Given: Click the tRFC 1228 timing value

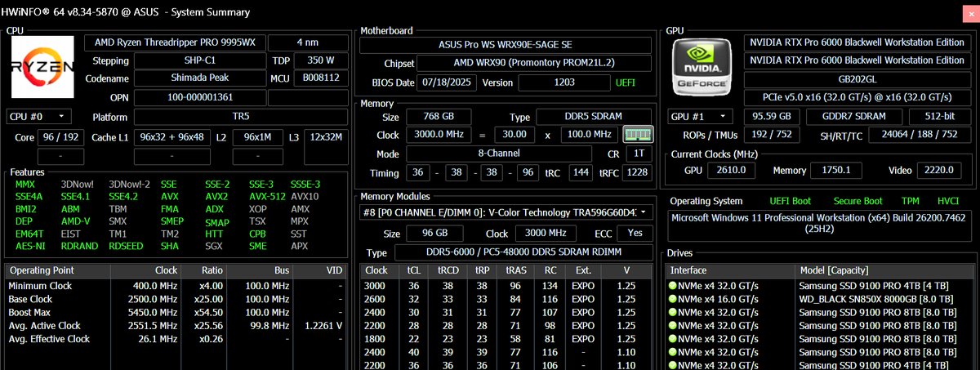Looking at the screenshot, I should click(637, 172).
